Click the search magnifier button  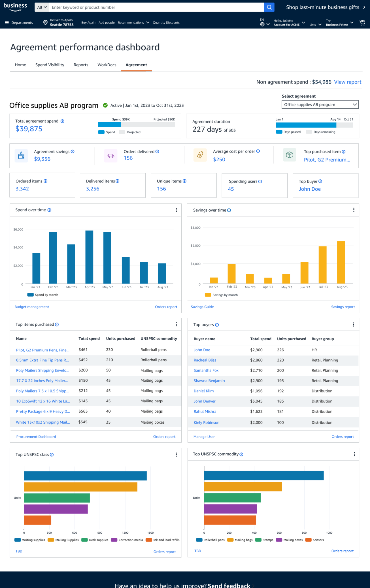click(269, 7)
